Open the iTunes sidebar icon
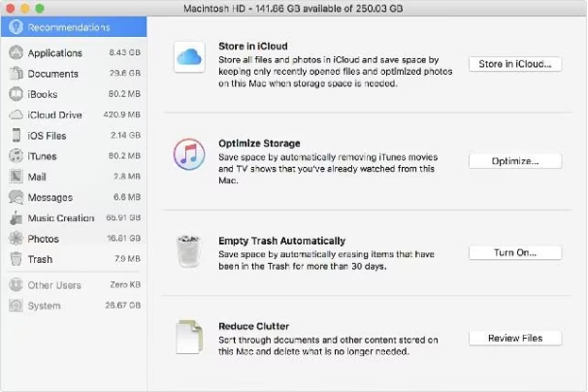 pos(16,155)
